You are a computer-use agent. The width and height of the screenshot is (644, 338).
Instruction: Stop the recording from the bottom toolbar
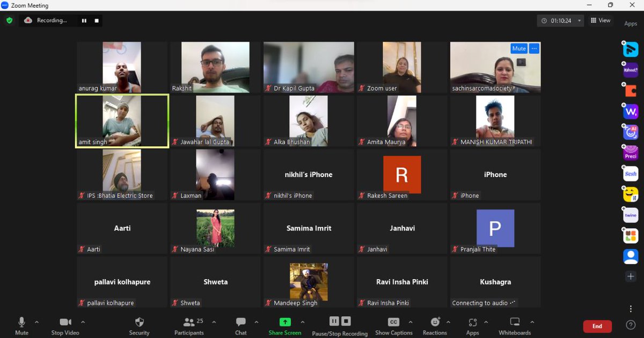pyautogui.click(x=346, y=321)
